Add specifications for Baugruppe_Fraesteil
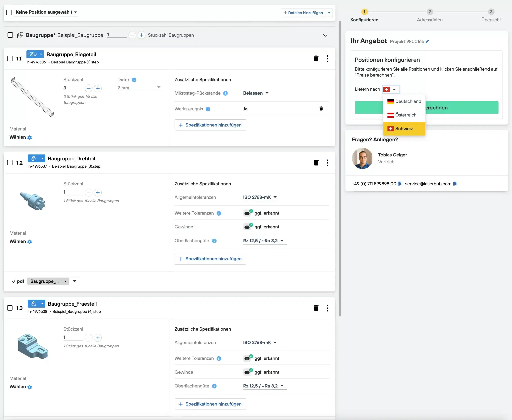 pyautogui.click(x=210, y=404)
